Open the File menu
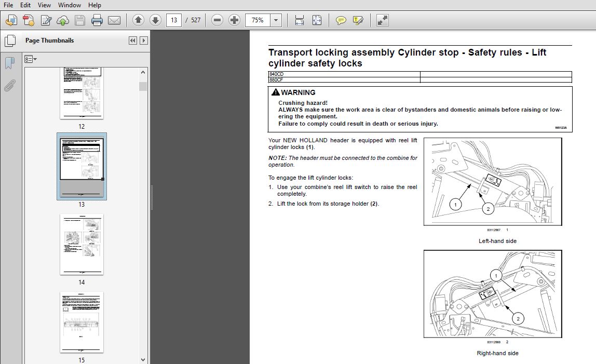Screen dimensions: 596x364 (8, 5)
